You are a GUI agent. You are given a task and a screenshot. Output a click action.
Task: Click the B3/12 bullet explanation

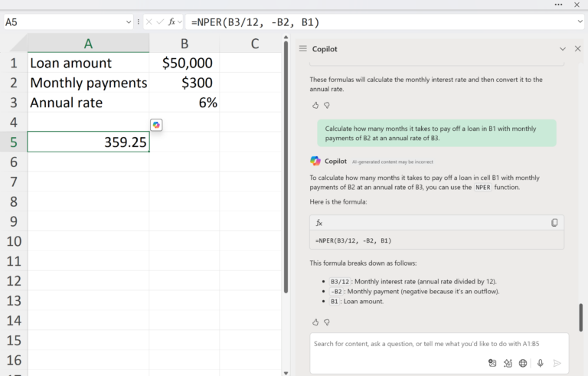(413, 282)
